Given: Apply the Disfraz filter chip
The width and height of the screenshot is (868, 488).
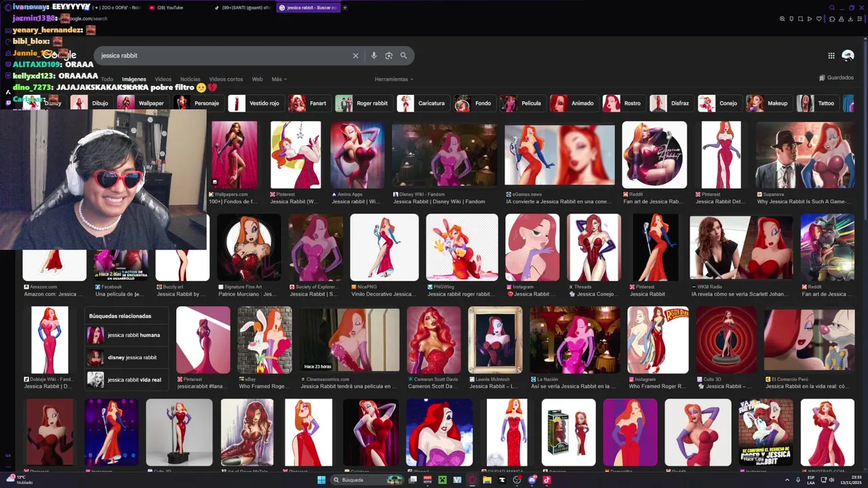Looking at the screenshot, I should coord(671,103).
